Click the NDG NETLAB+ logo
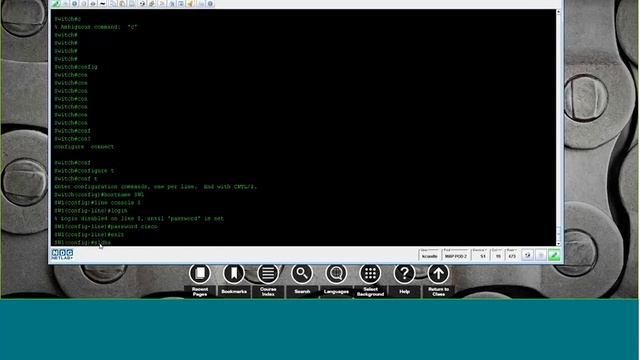This screenshot has height=360, width=640. (x=62, y=254)
